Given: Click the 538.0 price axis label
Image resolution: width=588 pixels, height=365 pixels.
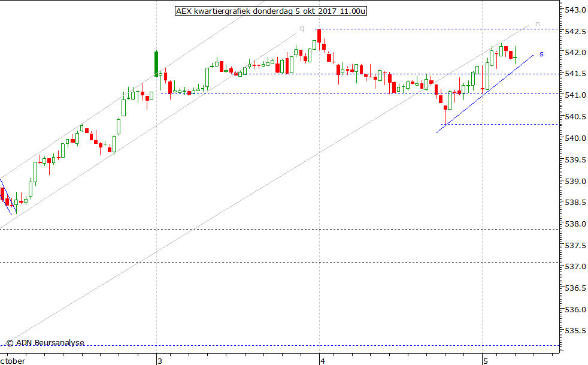Looking at the screenshot, I should (575, 224).
